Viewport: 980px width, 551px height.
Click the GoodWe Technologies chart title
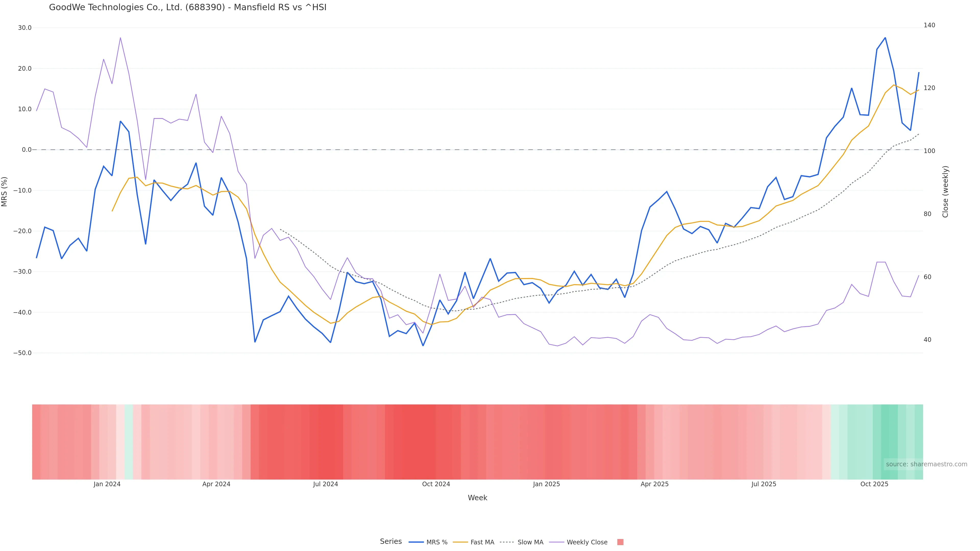[188, 8]
